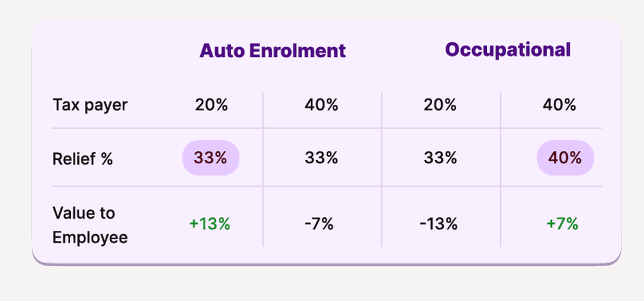Click the -13% value cell
Screen dimensions: 644x301
(x=438, y=224)
